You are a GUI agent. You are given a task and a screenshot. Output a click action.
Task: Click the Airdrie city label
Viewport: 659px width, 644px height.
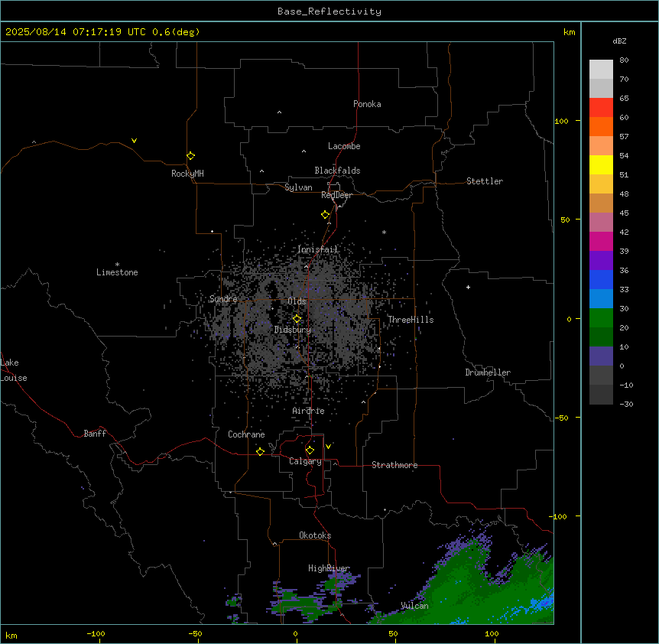pos(308,411)
